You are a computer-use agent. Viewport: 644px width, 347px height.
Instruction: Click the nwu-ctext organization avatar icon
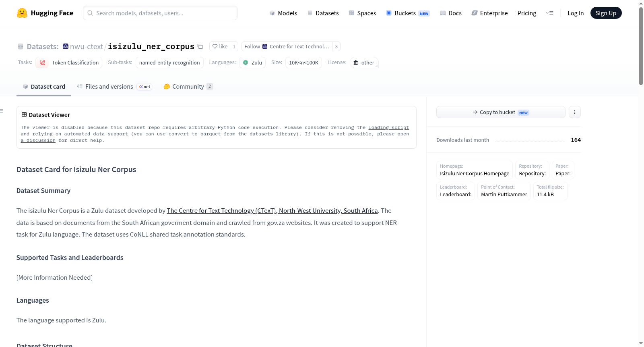pyautogui.click(x=66, y=46)
